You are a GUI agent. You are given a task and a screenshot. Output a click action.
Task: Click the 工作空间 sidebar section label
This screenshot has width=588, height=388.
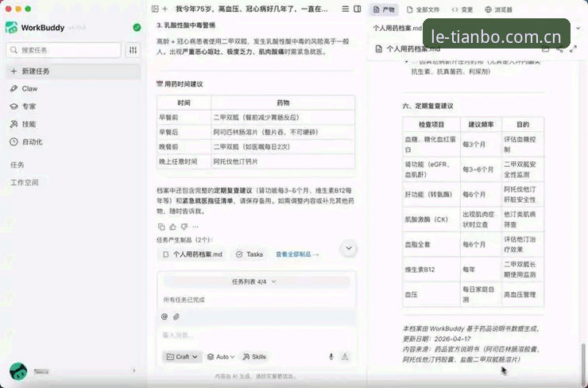[25, 182]
